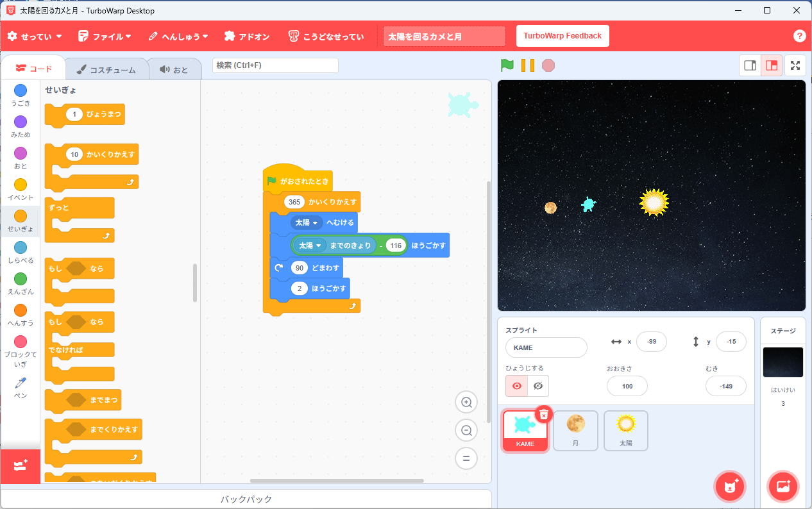Reset workspace zoom to default

pyautogui.click(x=466, y=458)
